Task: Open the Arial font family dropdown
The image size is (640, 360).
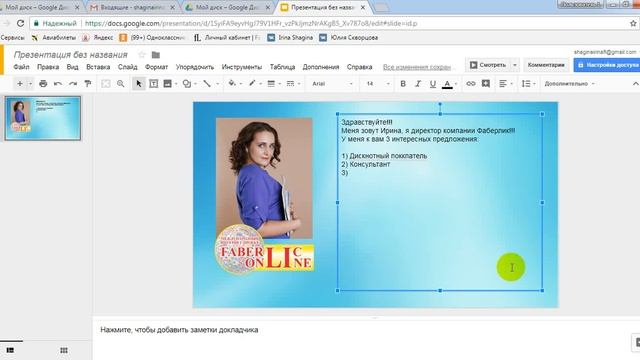Action: tap(332, 84)
